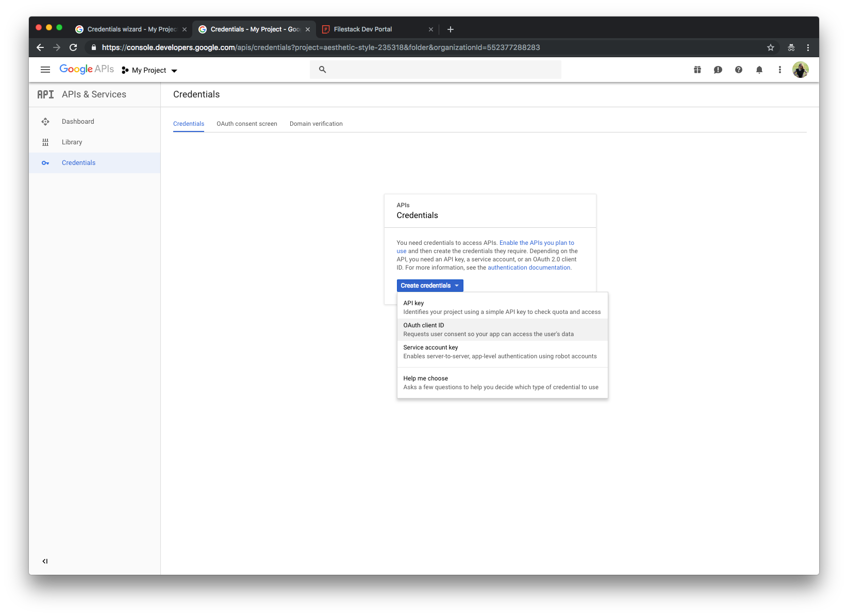Screen dimensions: 848x616
Task: Open Library in the sidebar
Action: pos(95,142)
